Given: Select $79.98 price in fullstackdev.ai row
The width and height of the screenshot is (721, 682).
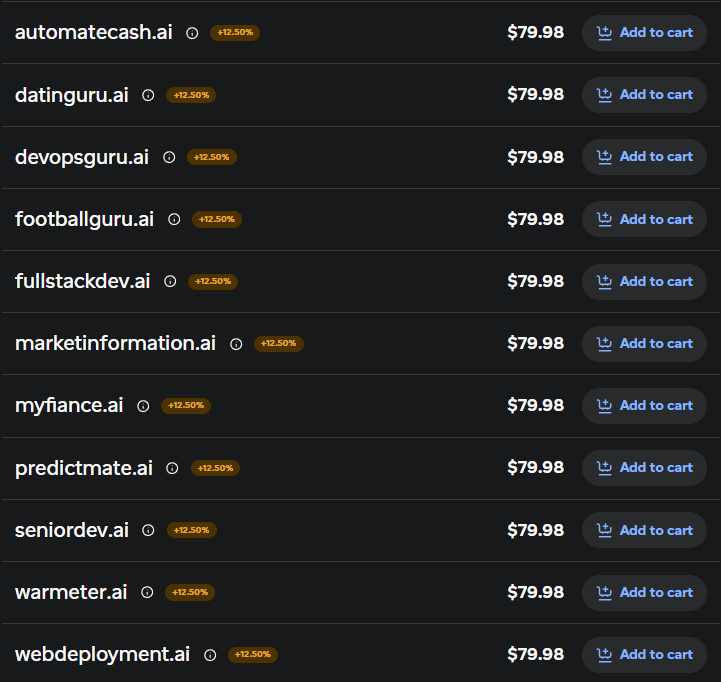Looking at the screenshot, I should [536, 281].
